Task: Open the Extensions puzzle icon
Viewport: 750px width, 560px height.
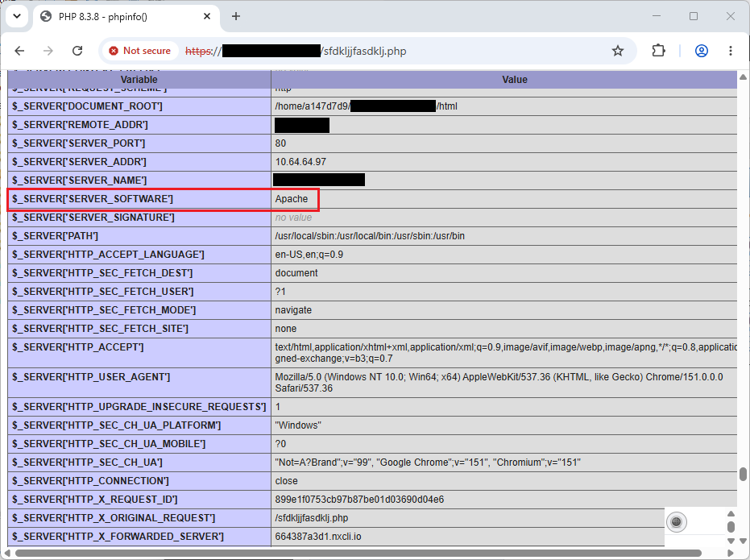Action: pos(658,51)
